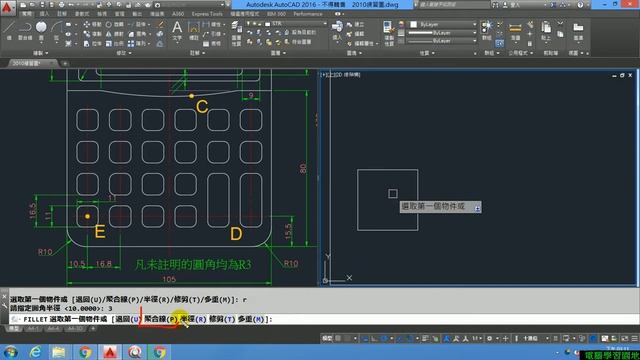Switch to the 插入 (Insert) ribbon tab

44,14
